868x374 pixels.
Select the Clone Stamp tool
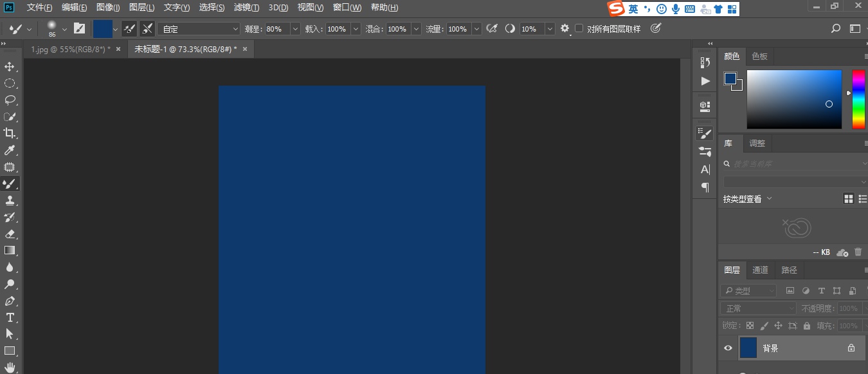tap(9, 200)
